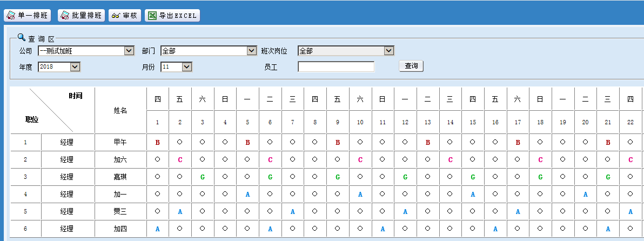The height and width of the screenshot is (241, 644).
Task: Click shift B on day 17 for 甲午
Action: coord(518,143)
